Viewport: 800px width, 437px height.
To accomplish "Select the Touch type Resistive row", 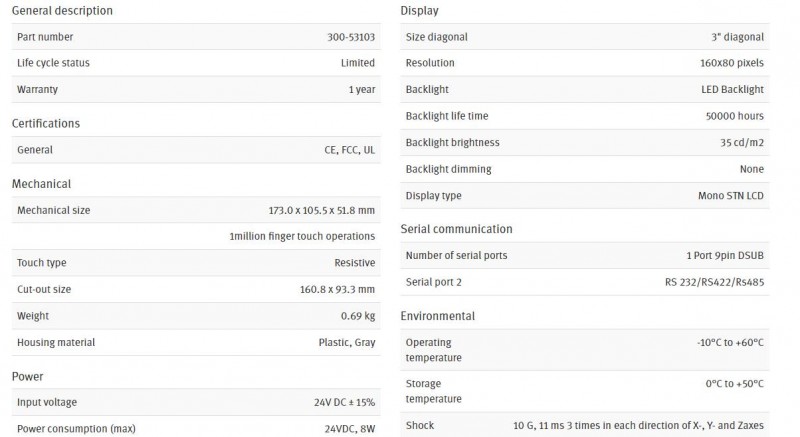I will point(196,263).
